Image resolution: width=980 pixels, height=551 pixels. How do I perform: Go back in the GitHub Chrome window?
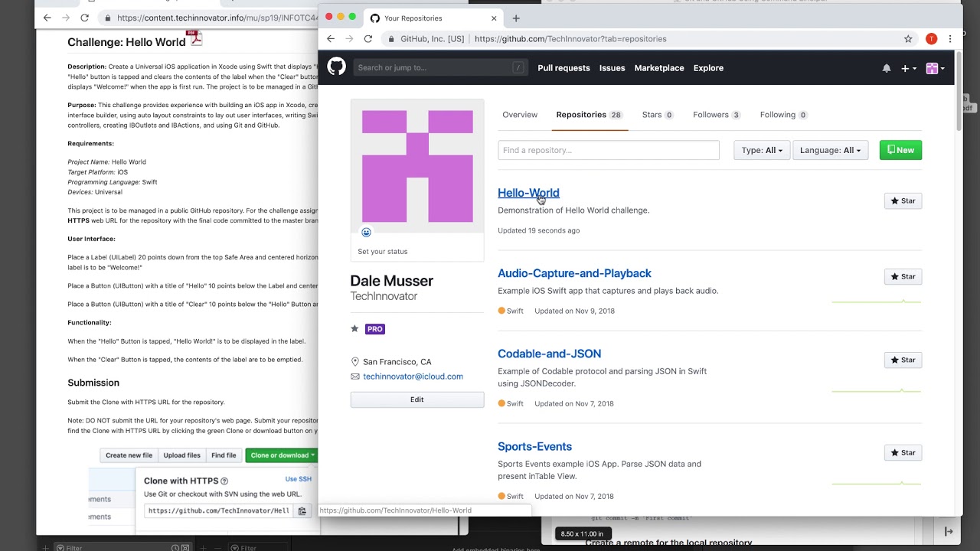pos(331,39)
